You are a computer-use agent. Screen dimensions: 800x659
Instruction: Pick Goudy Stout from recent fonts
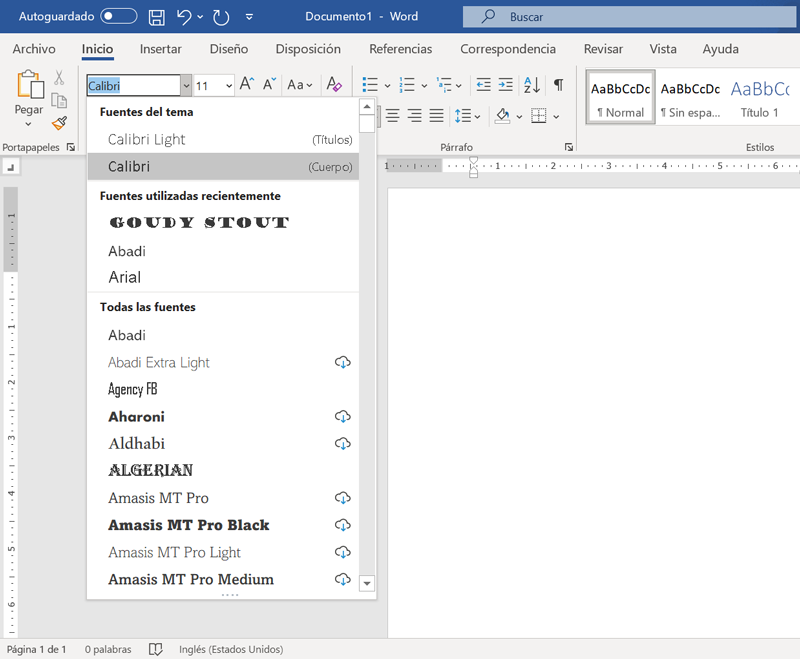tap(223, 222)
